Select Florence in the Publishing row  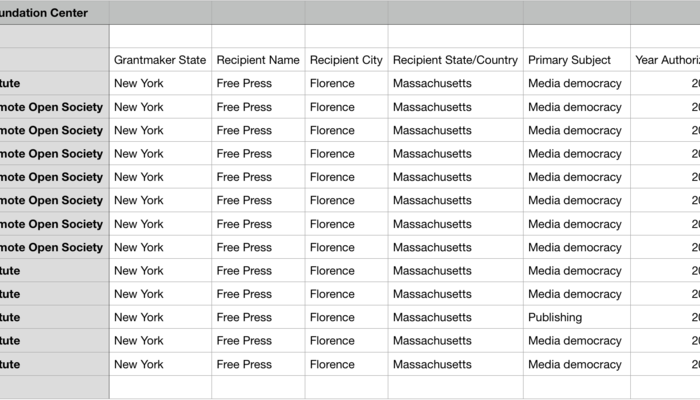[x=332, y=317]
